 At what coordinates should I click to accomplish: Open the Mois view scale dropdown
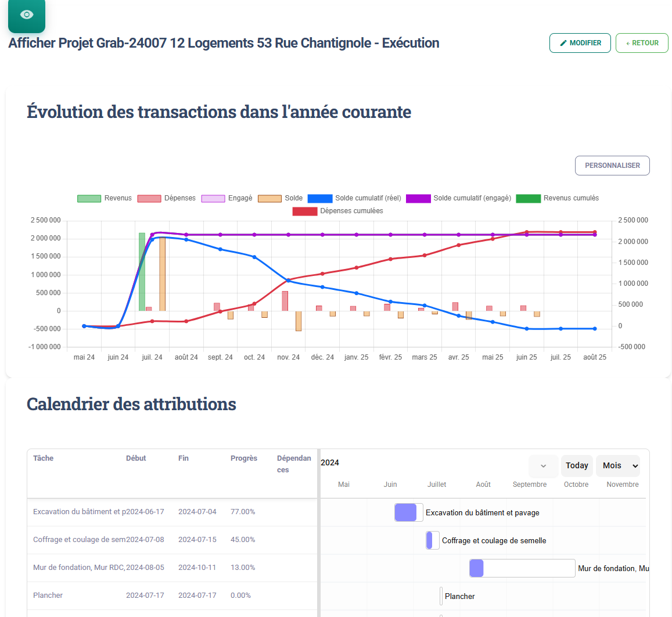[618, 466]
